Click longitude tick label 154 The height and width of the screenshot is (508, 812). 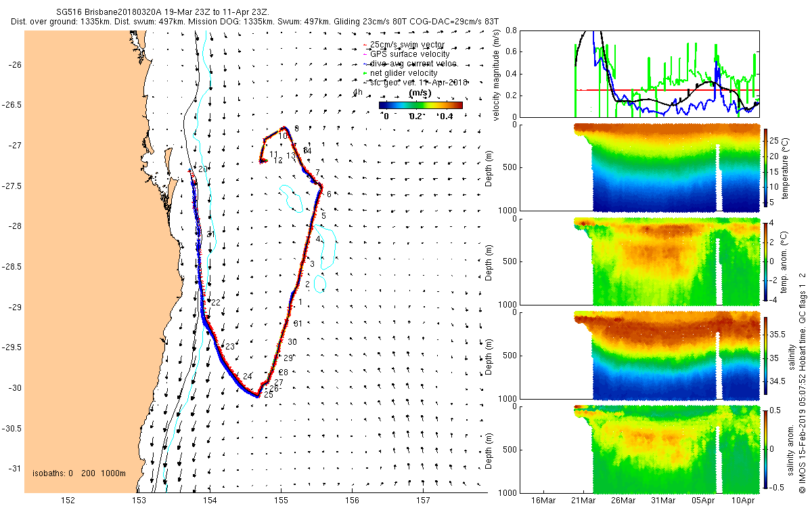tap(210, 500)
